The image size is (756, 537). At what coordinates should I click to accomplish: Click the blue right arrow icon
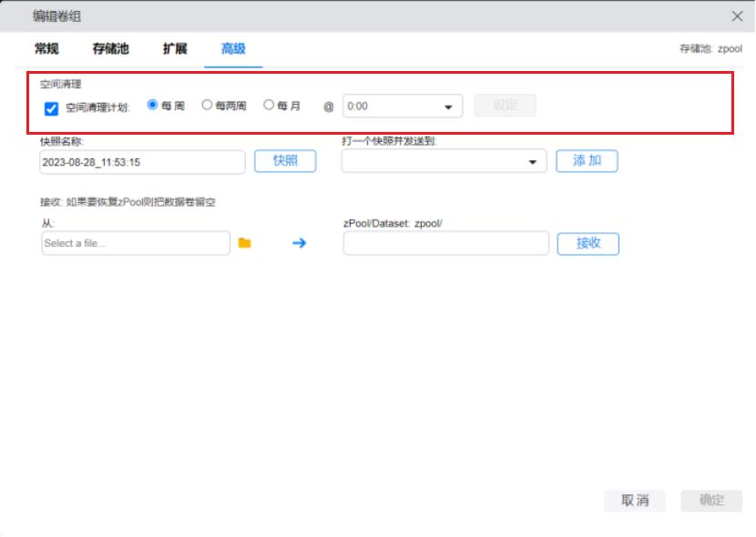(x=299, y=243)
